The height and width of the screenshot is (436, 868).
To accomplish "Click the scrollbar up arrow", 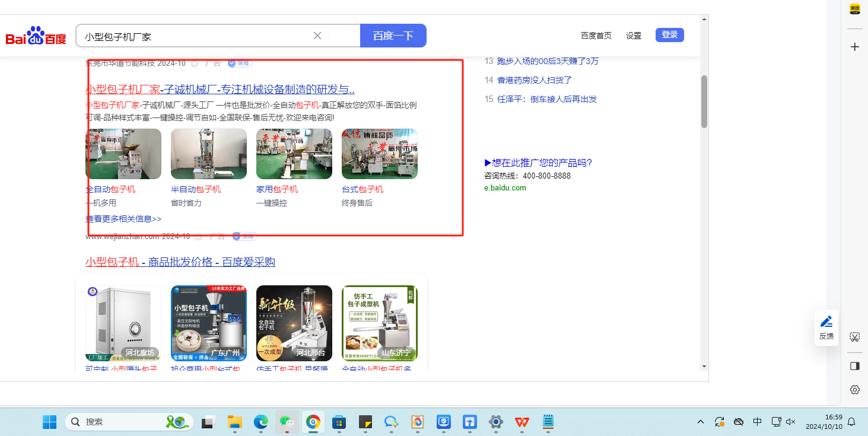I will pos(704,20).
